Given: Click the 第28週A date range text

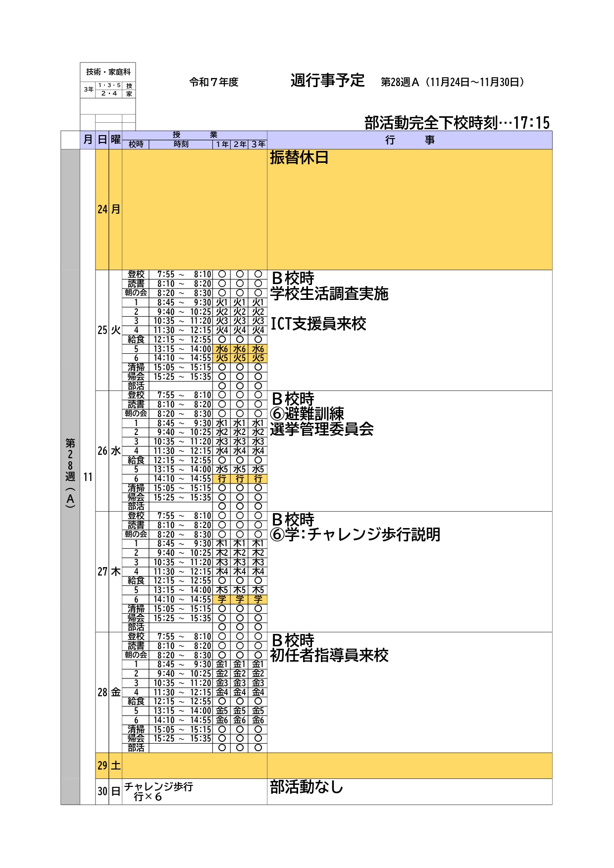Looking at the screenshot, I should tap(452, 82).
